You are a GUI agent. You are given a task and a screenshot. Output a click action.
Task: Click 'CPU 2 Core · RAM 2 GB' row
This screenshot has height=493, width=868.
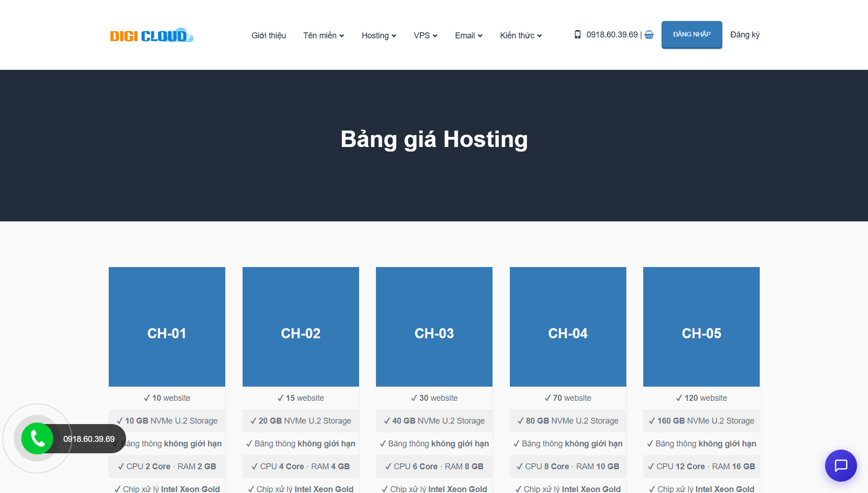(167, 467)
